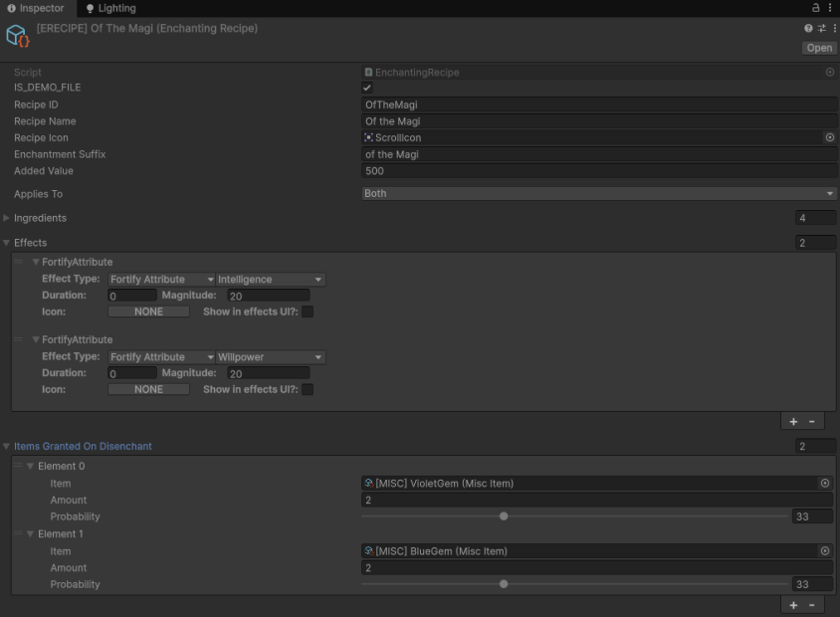Click the Element 0 Amount field
Viewport: 840px width, 617px height.
tap(597, 501)
